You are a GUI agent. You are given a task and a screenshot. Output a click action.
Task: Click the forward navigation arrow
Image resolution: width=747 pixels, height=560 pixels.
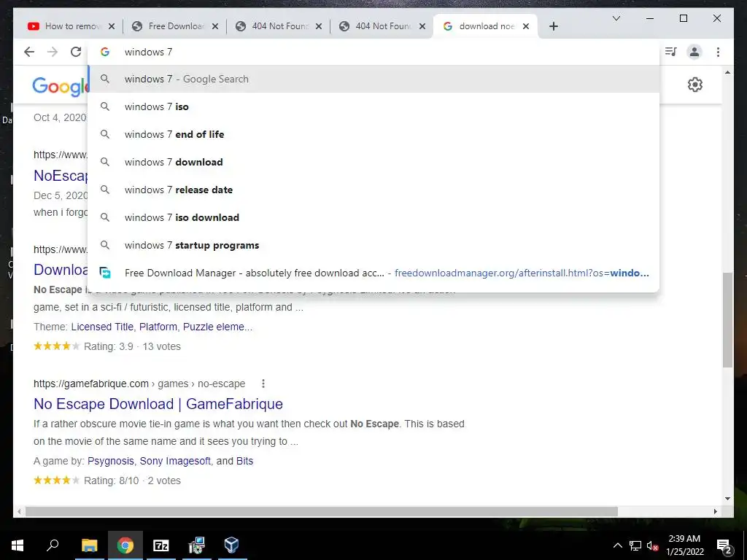[x=53, y=52]
